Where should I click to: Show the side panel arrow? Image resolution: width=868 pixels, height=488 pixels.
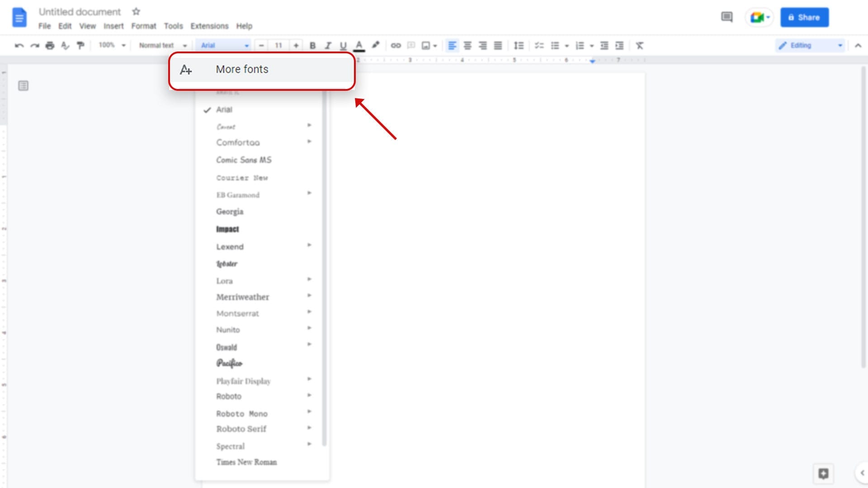click(862, 473)
